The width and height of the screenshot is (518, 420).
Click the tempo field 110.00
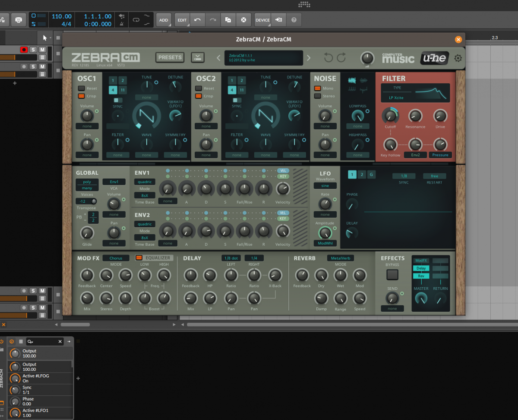(x=61, y=16)
